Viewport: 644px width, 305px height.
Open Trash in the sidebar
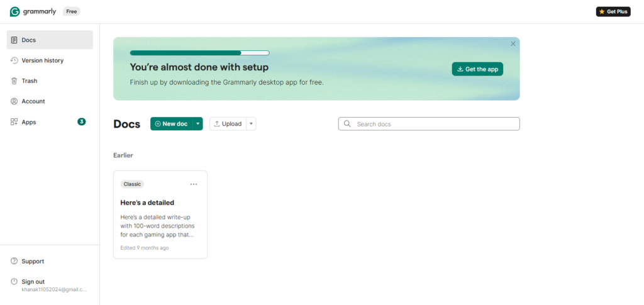[50, 81]
